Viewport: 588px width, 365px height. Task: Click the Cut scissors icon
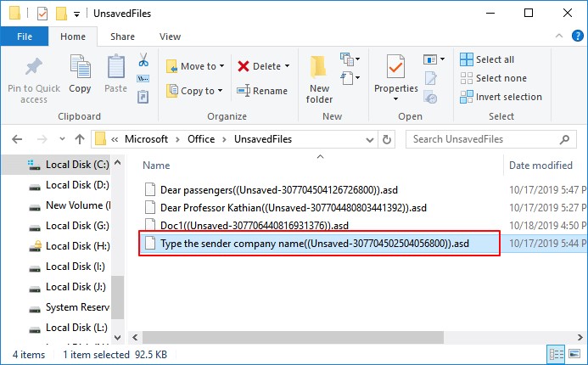point(143,60)
